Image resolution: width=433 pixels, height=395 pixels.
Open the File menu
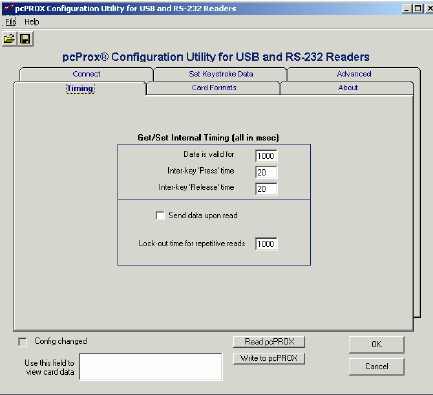point(11,22)
